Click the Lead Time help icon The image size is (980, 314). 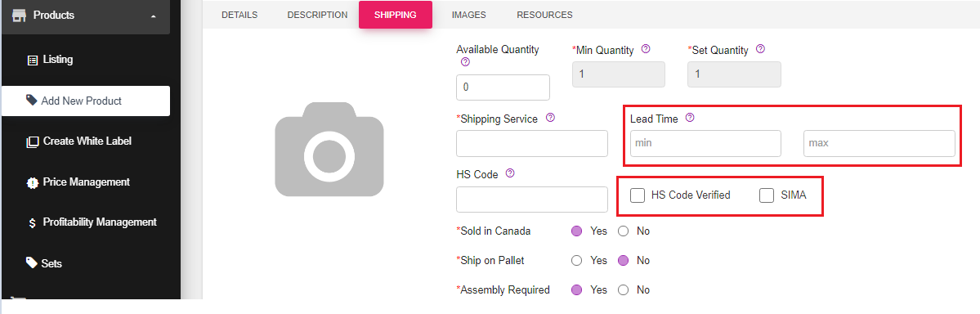pos(690,118)
